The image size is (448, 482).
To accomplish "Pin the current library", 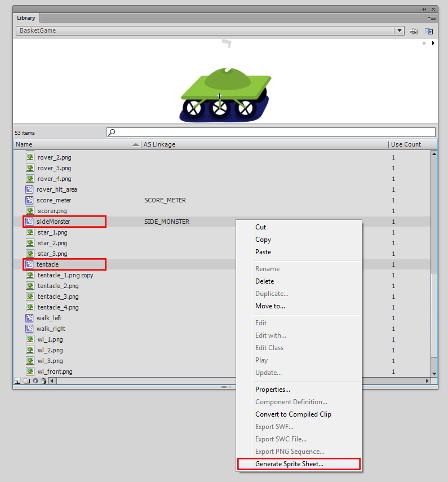I will (x=414, y=31).
